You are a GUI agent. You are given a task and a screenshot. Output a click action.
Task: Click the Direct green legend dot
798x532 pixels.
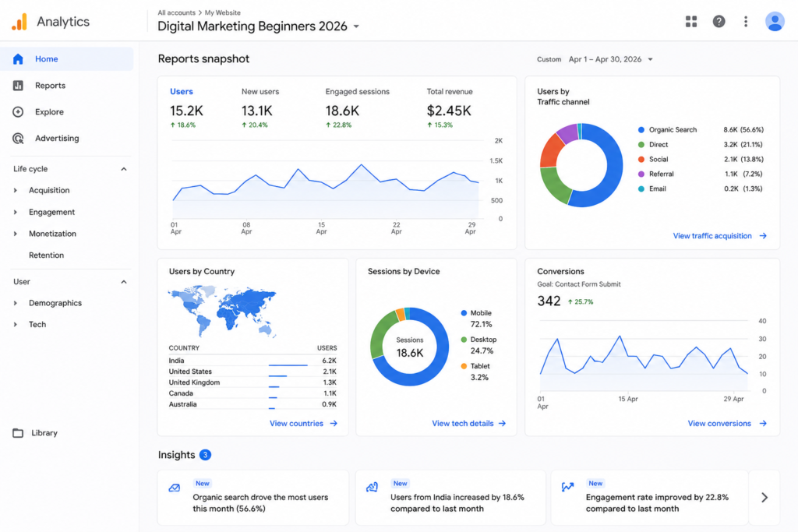coord(641,144)
